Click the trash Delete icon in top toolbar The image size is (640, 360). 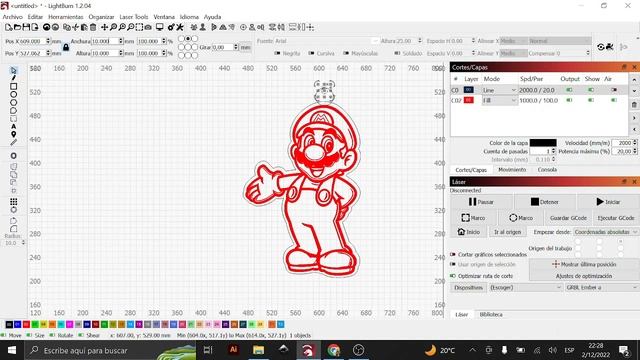coord(93,27)
